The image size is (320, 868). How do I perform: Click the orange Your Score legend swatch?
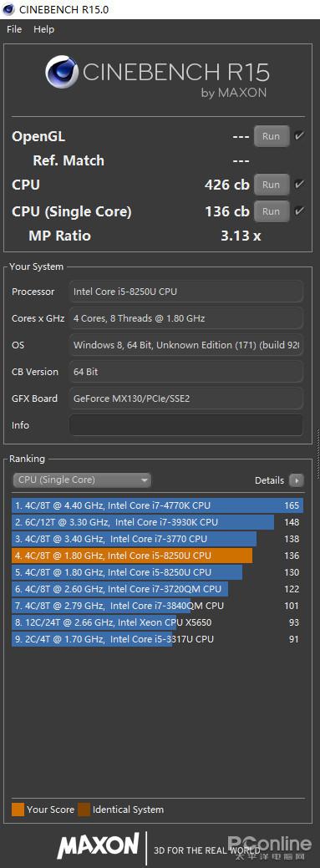click(18, 810)
